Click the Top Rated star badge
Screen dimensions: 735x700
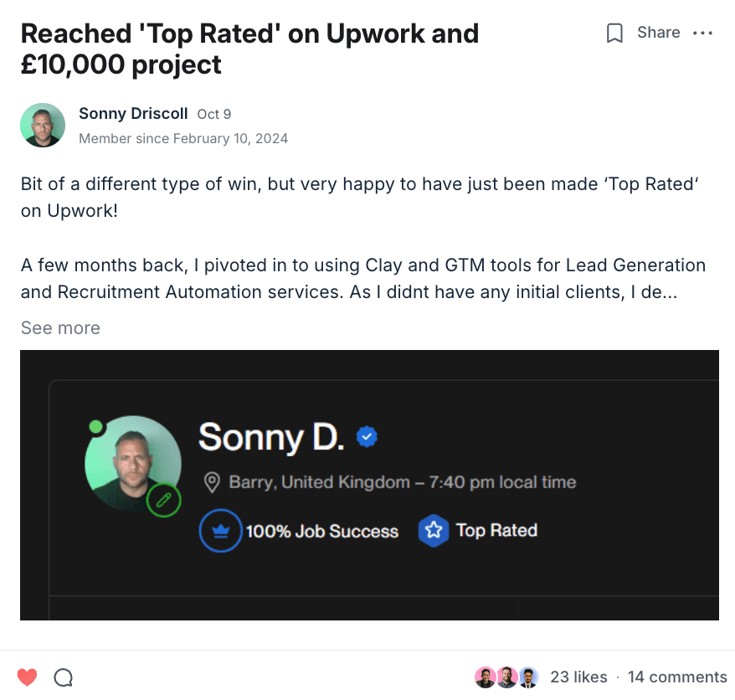[434, 531]
